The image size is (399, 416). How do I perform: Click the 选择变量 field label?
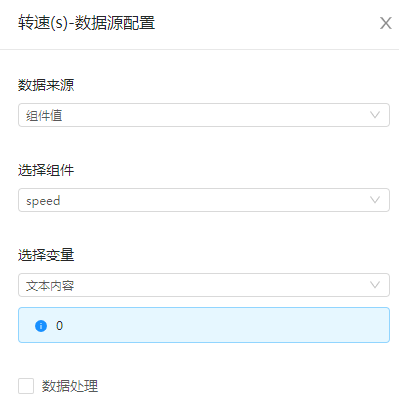click(x=46, y=255)
